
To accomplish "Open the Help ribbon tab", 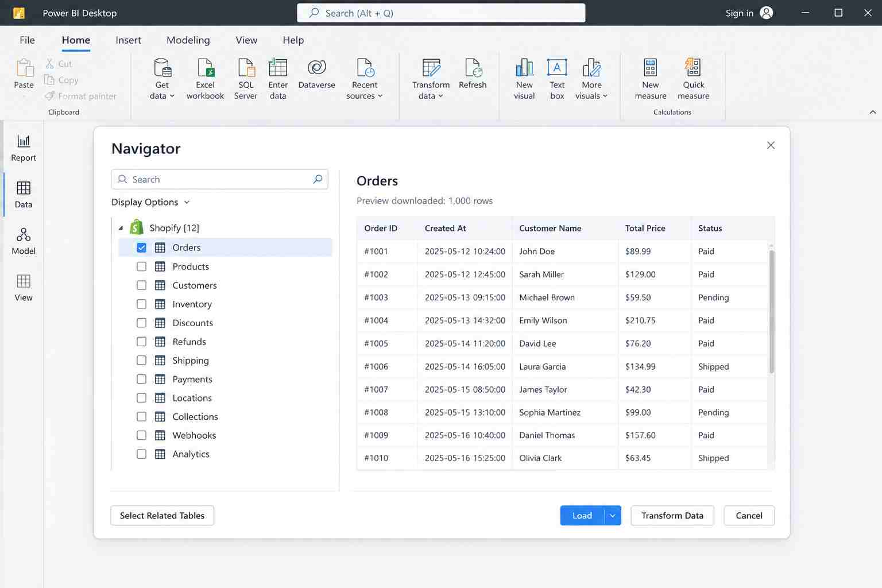I will tap(293, 40).
